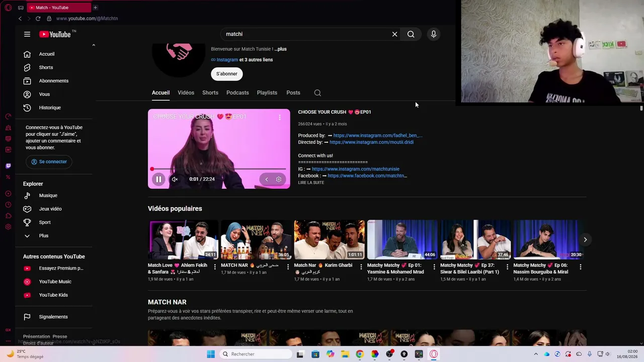Screen dimensions: 644x362
Task: Open Opera sidebar history clock
Action: (x=8, y=205)
